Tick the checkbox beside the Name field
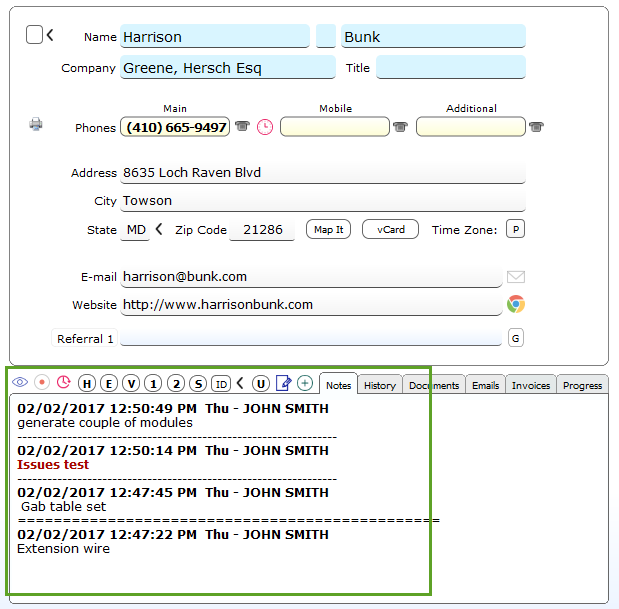 tap(34, 35)
